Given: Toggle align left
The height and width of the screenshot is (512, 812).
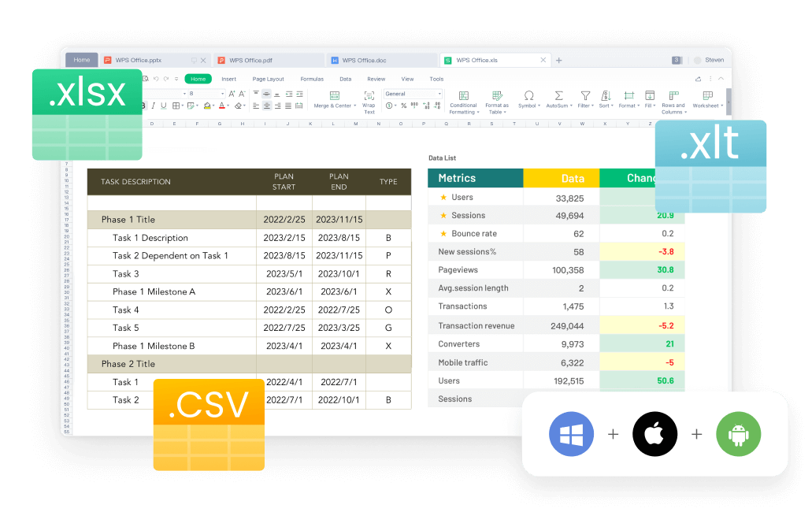Looking at the screenshot, I should (256, 106).
